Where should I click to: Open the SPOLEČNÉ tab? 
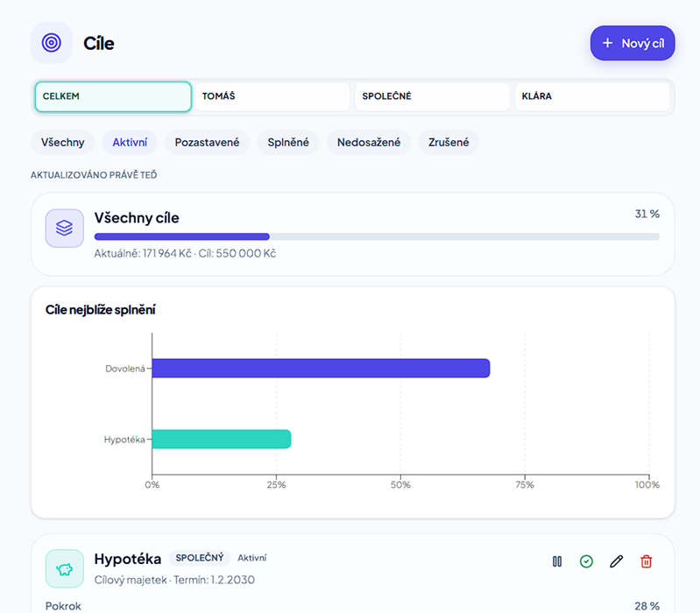(x=432, y=96)
